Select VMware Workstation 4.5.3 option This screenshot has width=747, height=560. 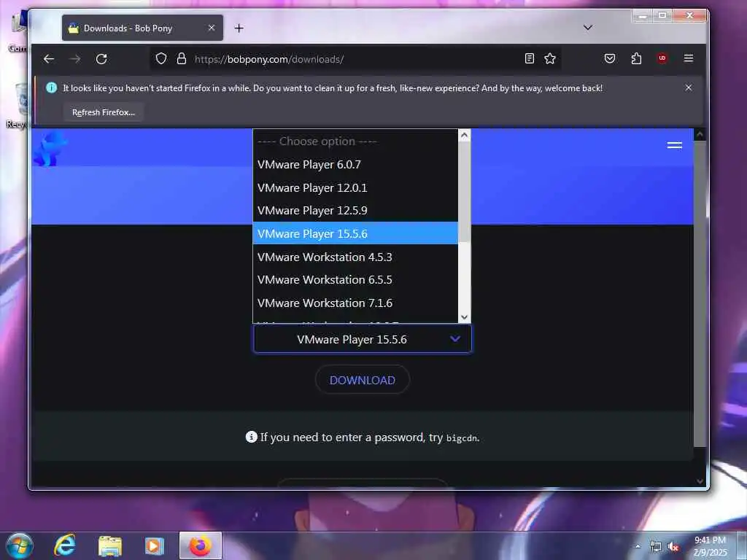point(355,257)
